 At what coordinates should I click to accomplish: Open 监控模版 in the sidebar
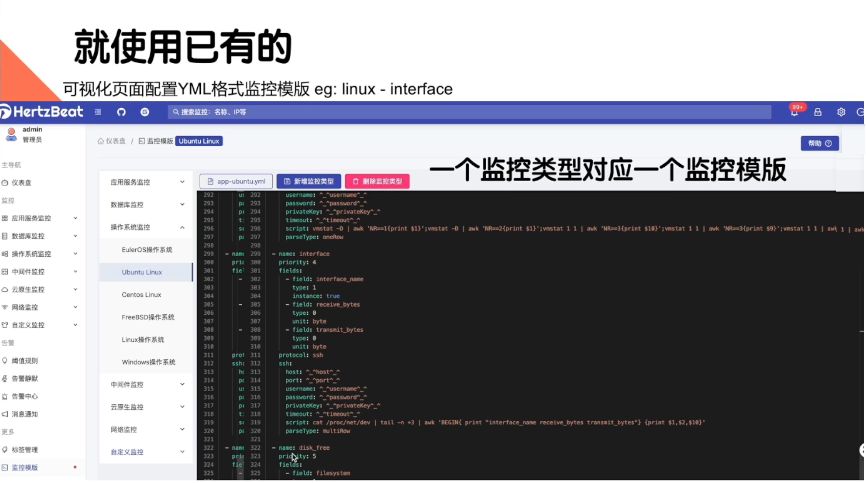tap(24, 468)
